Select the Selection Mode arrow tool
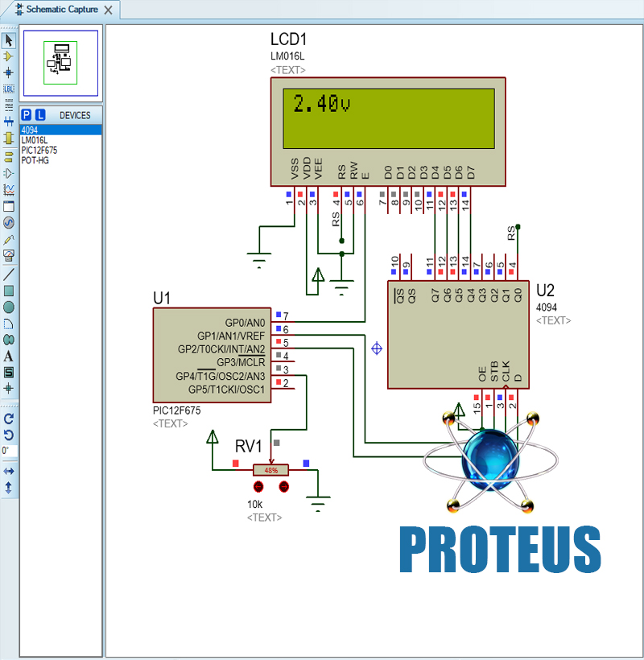 9,40
